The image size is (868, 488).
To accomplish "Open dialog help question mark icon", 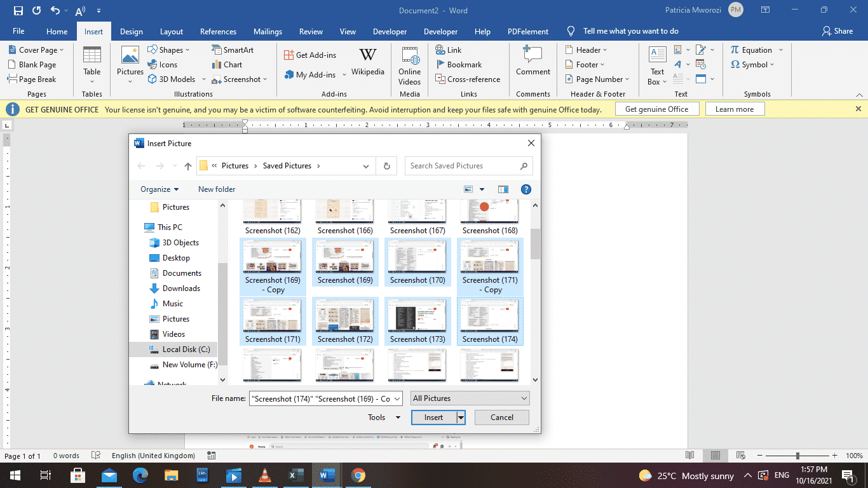I will (x=526, y=189).
